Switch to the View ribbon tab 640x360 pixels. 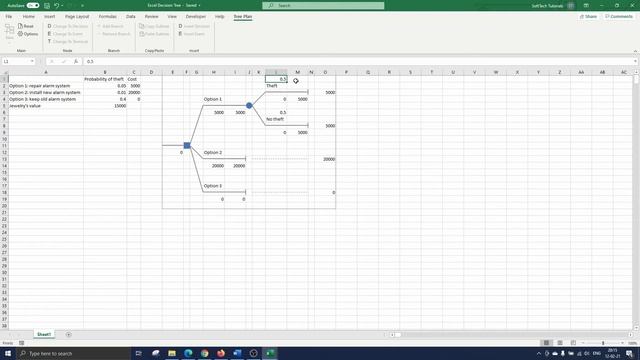[172, 16]
